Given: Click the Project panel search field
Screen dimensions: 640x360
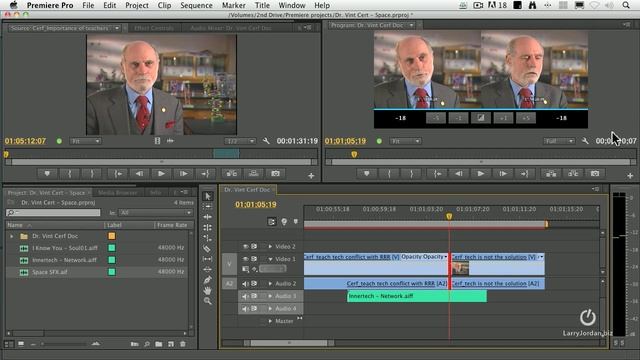Looking at the screenshot, I should pyautogui.click(x=53, y=213).
